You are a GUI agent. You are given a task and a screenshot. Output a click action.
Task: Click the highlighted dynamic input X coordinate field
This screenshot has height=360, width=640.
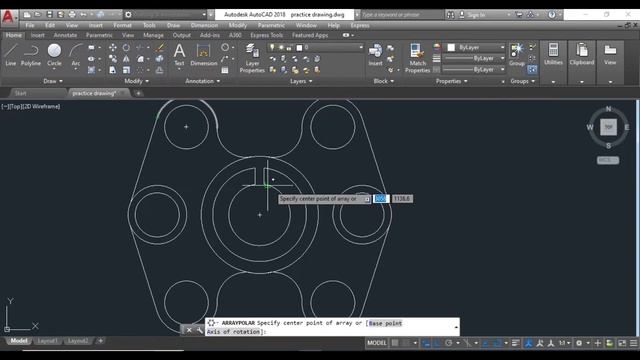[x=381, y=199]
